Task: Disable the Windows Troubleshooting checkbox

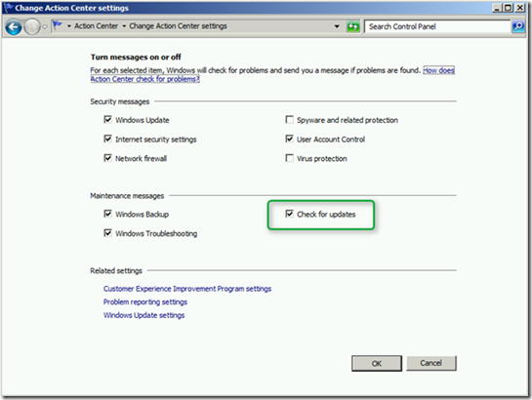Action: (x=108, y=233)
